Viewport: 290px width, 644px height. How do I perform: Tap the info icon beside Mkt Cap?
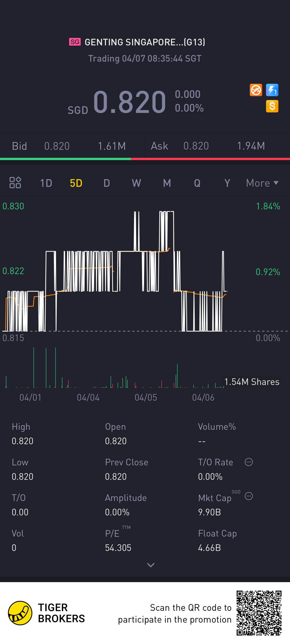pos(248,496)
